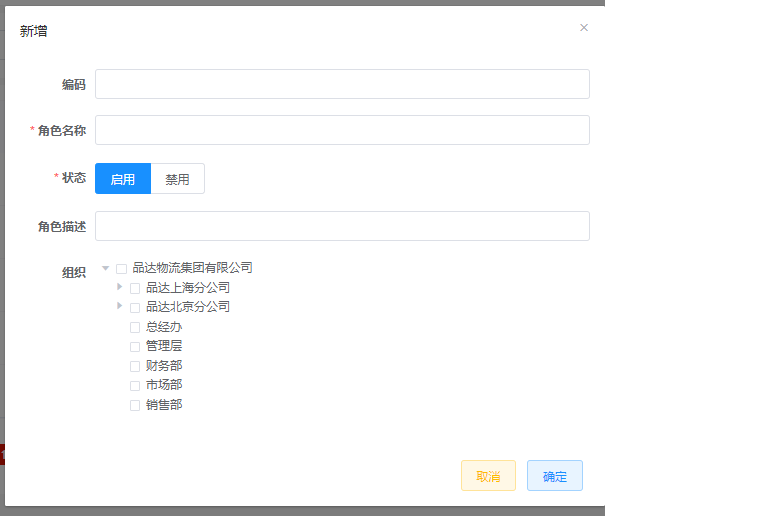
Task: Expand the 品达北京分公司 node arrow
Action: click(120, 306)
